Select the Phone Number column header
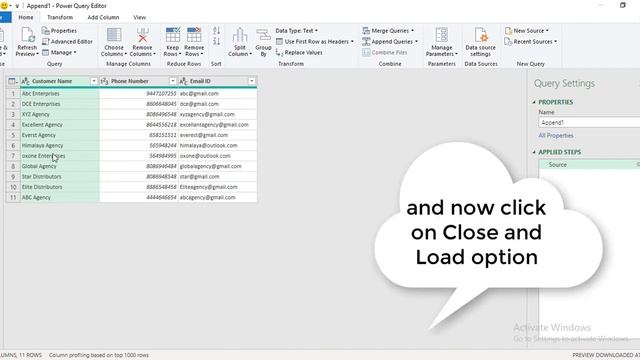Image resolution: width=640 pixels, height=360 pixels. point(139,81)
